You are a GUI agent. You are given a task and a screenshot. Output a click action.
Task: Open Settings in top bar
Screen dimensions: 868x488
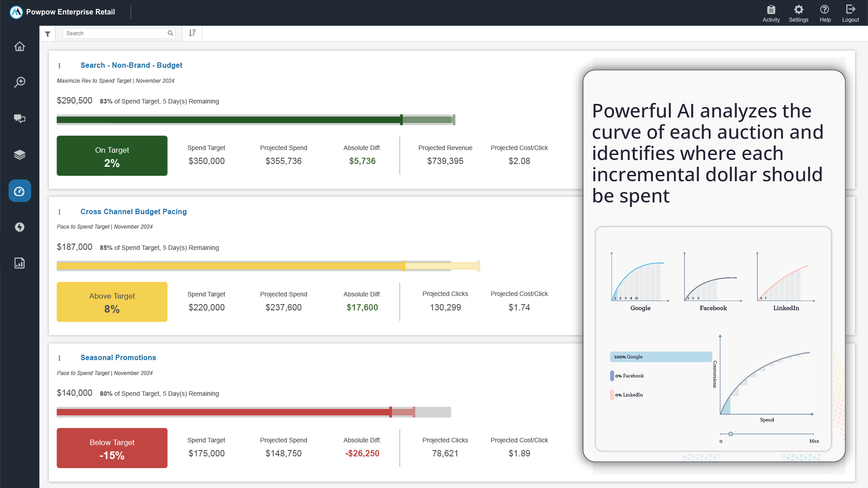[798, 14]
